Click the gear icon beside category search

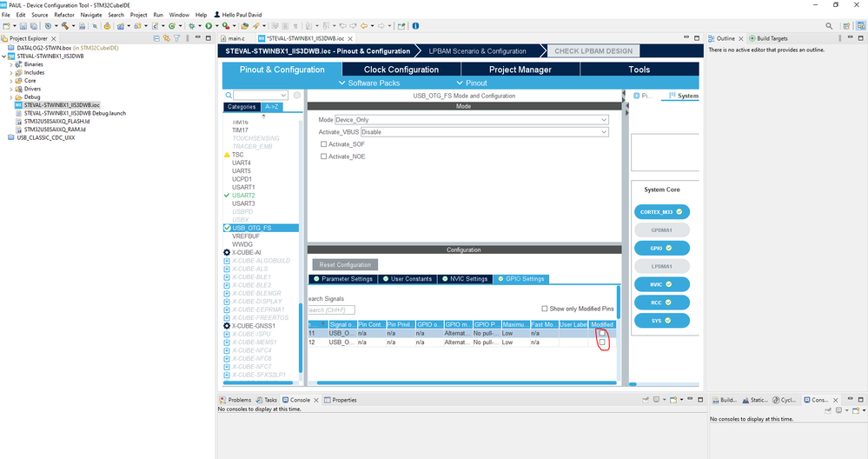coord(296,96)
